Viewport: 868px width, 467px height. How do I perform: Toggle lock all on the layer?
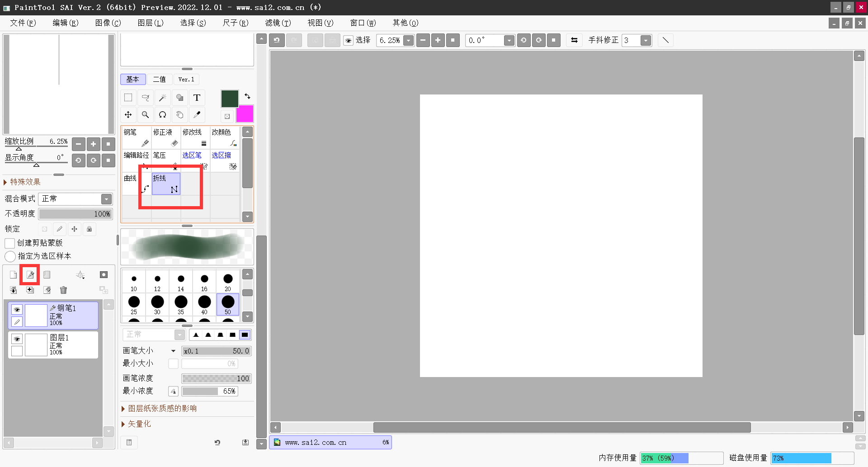(90, 229)
